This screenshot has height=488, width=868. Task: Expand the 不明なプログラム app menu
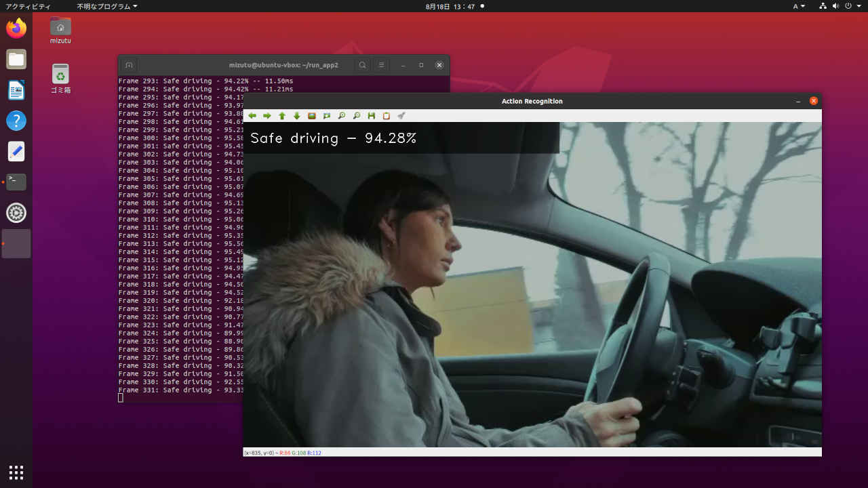click(x=106, y=6)
